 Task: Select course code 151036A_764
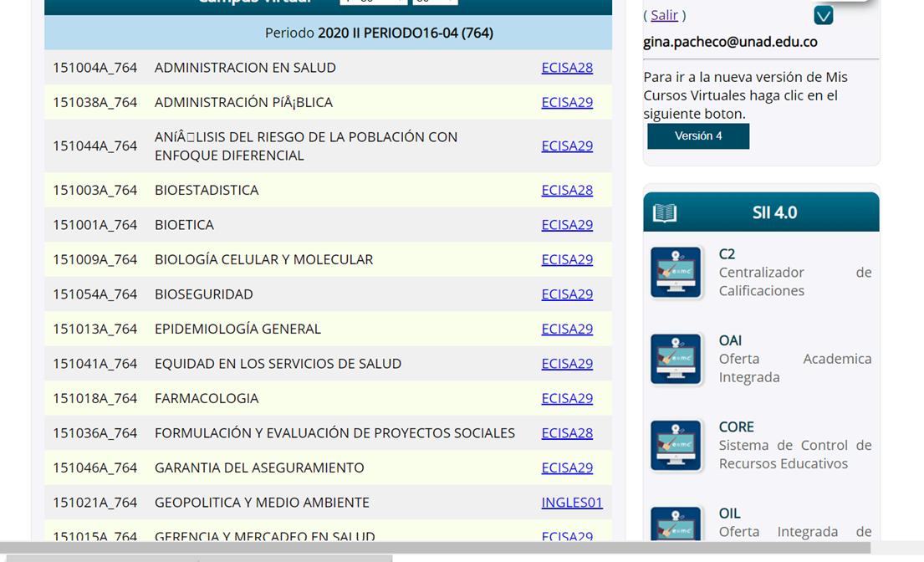click(x=94, y=433)
